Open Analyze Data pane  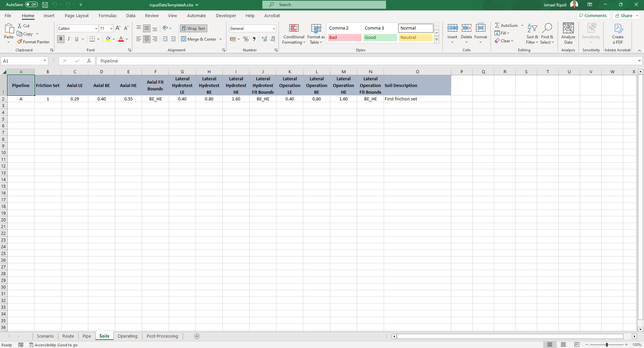[568, 34]
